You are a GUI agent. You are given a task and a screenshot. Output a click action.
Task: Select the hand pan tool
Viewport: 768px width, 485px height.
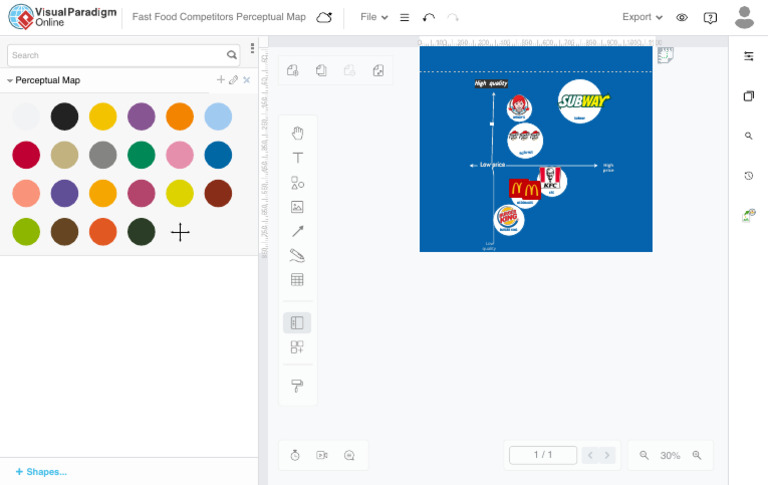coord(297,133)
